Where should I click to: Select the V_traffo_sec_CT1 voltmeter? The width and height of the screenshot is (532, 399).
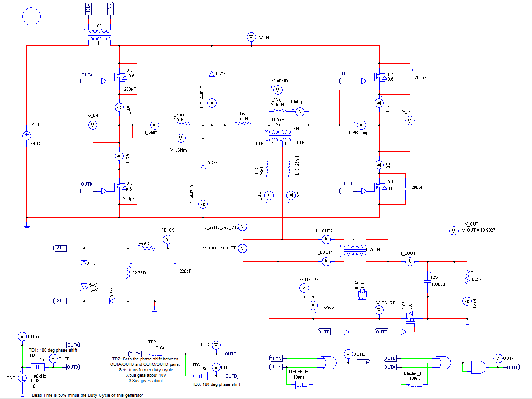click(243, 248)
